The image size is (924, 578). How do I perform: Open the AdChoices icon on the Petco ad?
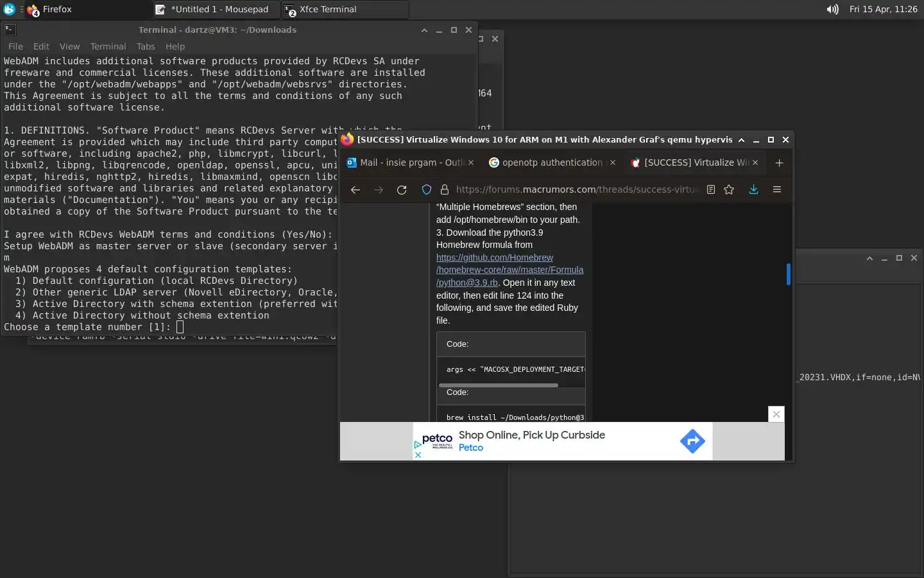(418, 444)
